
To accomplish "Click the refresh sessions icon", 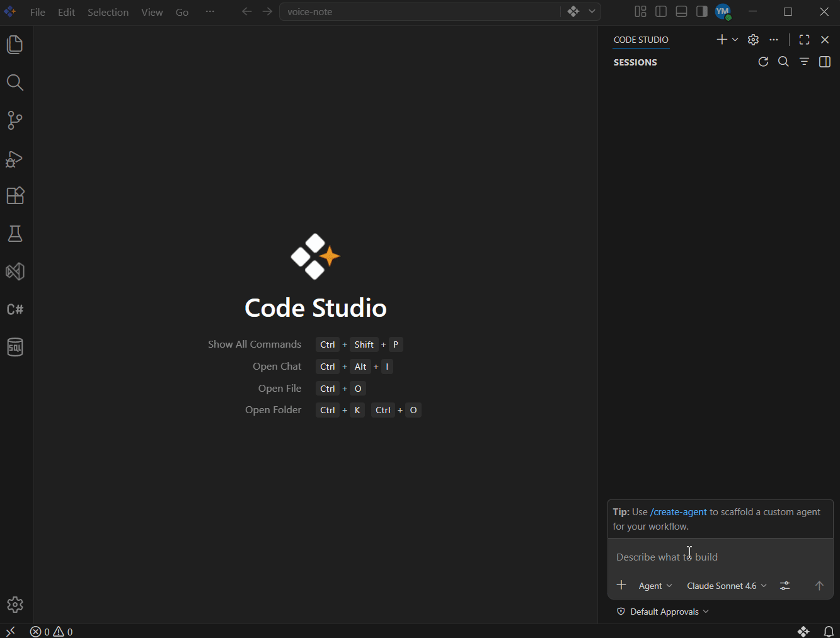I will (763, 62).
